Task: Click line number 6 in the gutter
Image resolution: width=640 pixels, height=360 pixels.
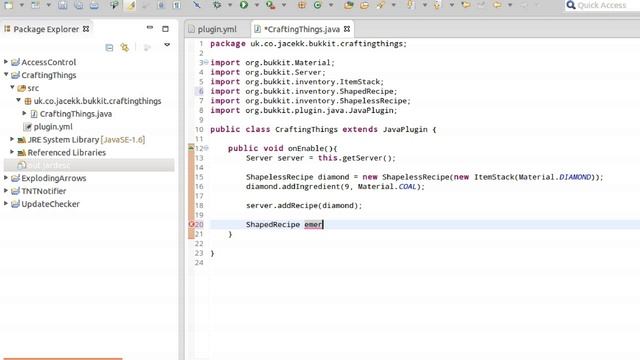Action: coord(201,91)
